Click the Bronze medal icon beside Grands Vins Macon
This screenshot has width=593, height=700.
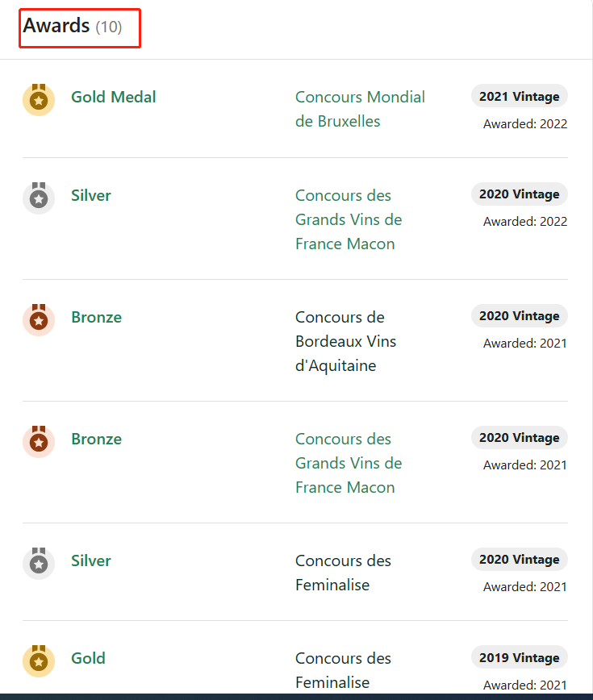39,441
